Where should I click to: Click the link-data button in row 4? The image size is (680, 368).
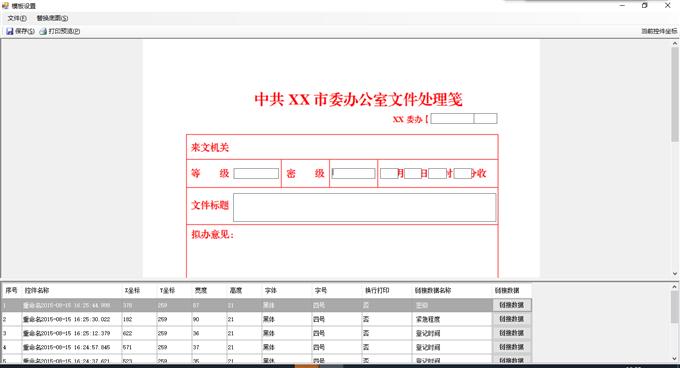[512, 347]
